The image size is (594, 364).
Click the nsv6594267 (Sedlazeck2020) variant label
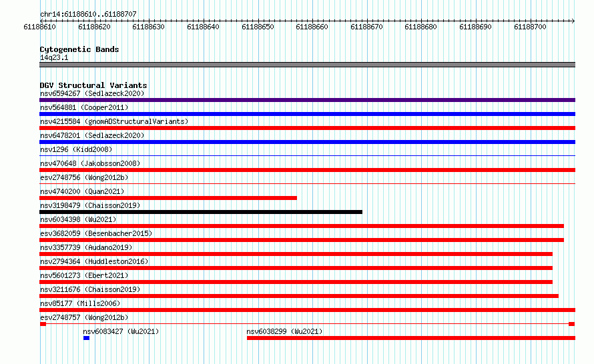coord(92,93)
